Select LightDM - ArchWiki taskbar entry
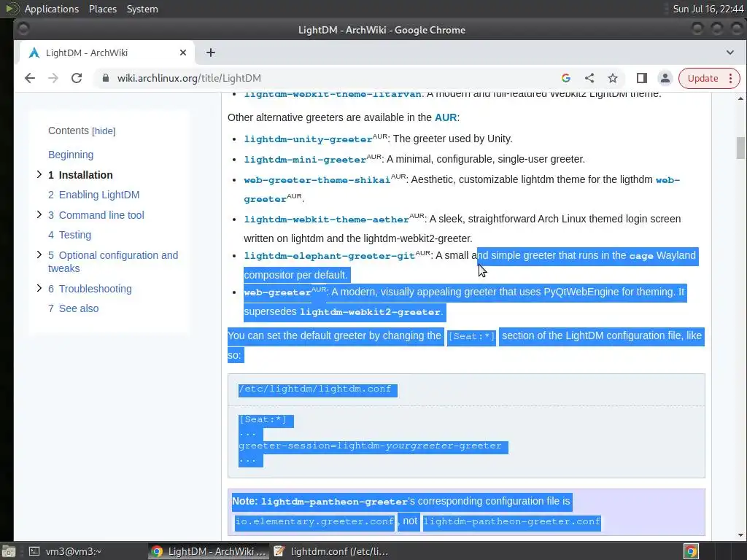Viewport: 747px width, 560px height. [208, 551]
